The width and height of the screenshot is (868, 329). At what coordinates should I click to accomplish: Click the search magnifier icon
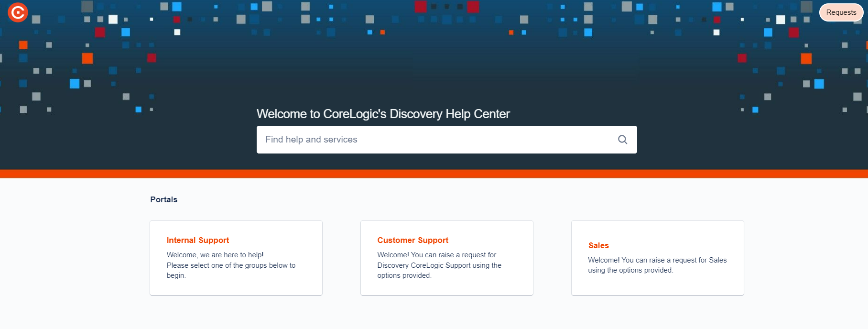pyautogui.click(x=622, y=140)
